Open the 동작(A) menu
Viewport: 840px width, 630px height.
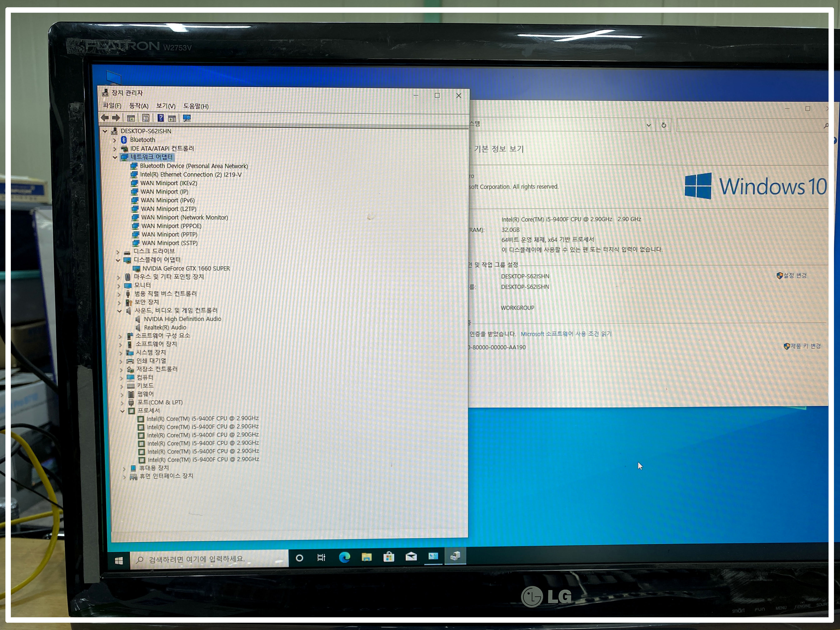point(139,106)
